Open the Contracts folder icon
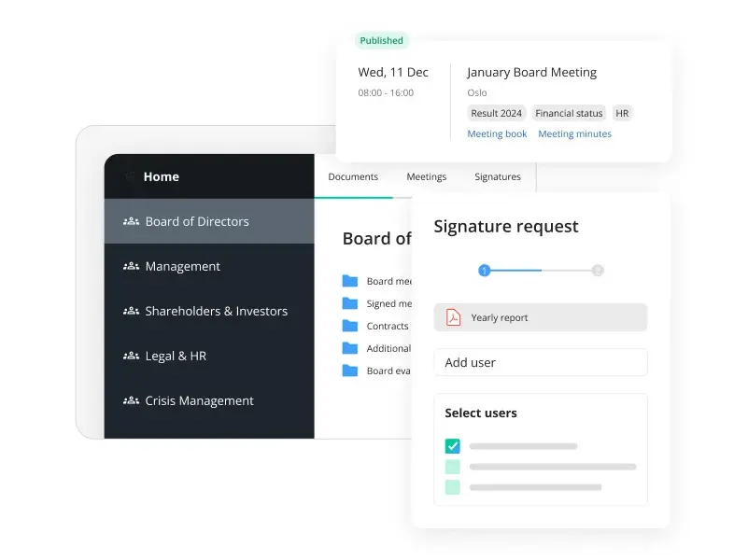Image resolution: width=748 pixels, height=560 pixels. tap(350, 326)
